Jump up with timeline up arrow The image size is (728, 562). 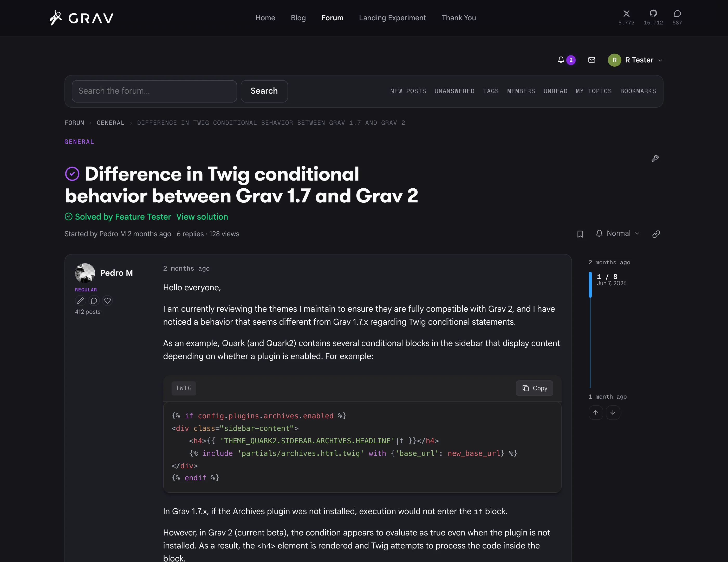[x=596, y=413]
